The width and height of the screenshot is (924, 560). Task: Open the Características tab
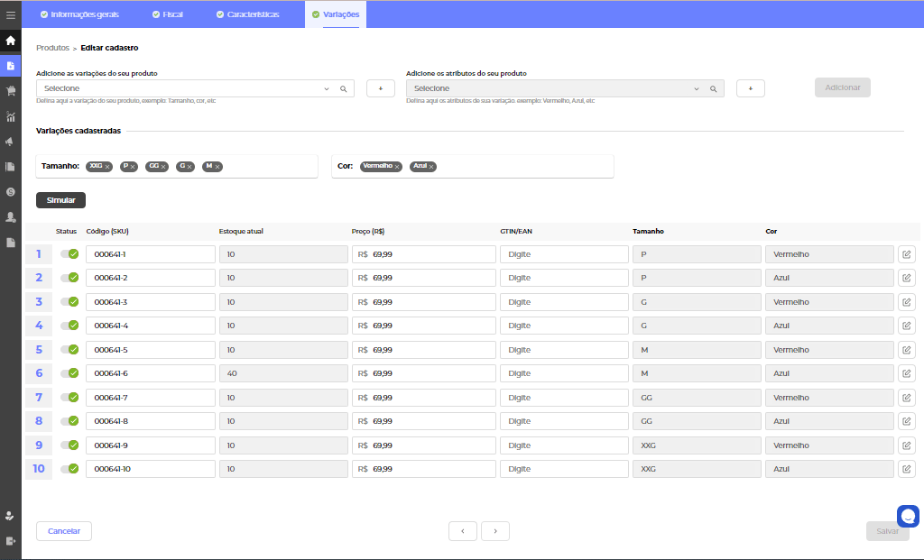pyautogui.click(x=247, y=14)
